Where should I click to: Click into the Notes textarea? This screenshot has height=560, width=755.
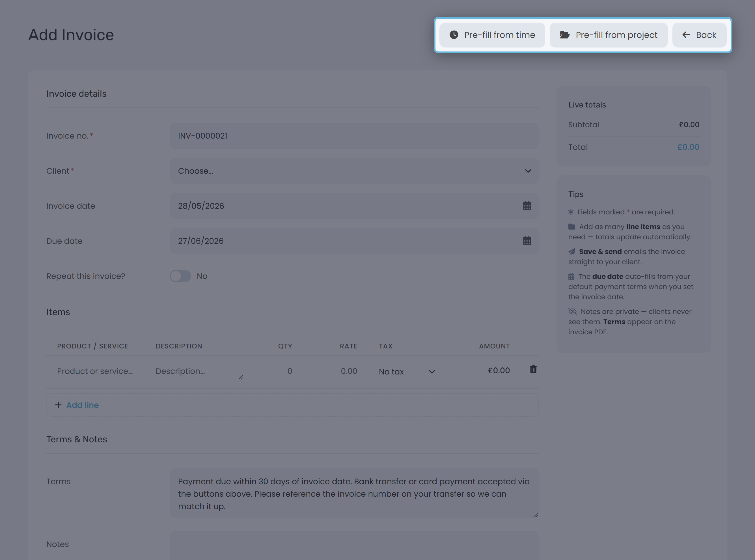(x=354, y=546)
